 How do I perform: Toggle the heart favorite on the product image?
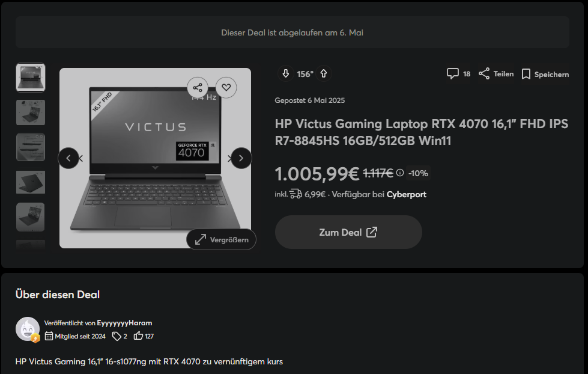(x=226, y=88)
